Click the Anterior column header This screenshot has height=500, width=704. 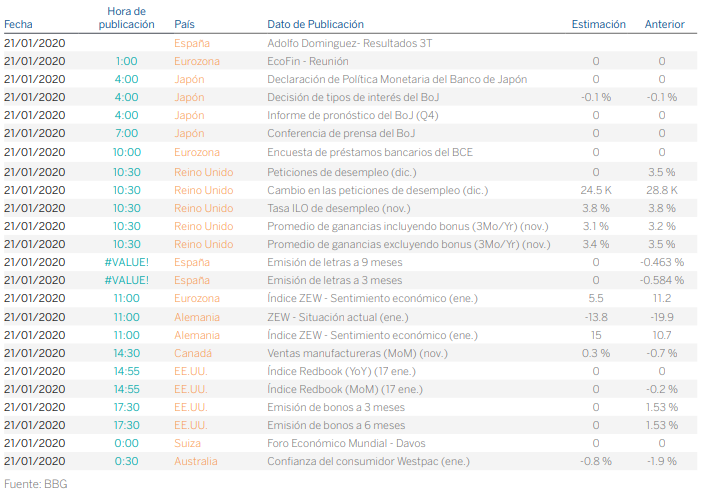coord(665,24)
